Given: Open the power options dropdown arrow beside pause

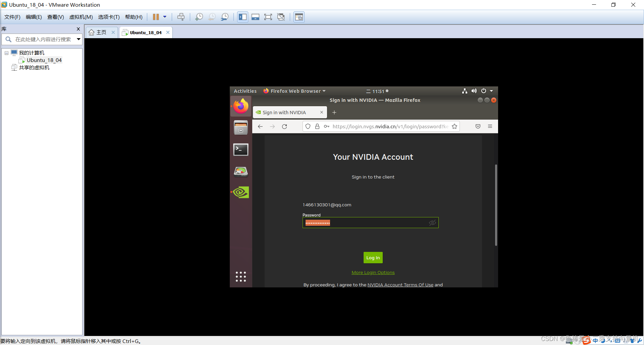Looking at the screenshot, I should pyautogui.click(x=165, y=17).
